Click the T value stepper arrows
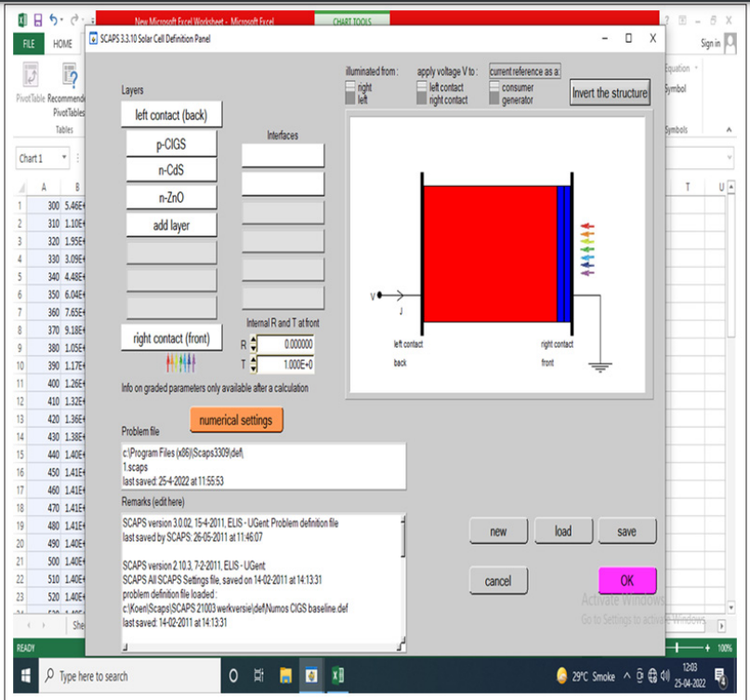Screen dimensions: 750x700 pyautogui.click(x=254, y=364)
